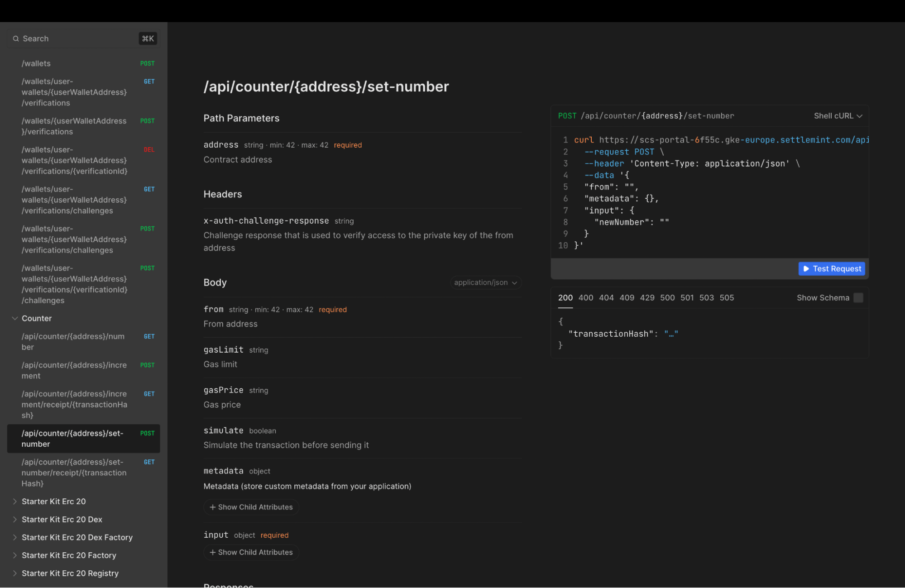The width and height of the screenshot is (905, 588).
Task: Open the POST verifications/challenges endpoint
Action: click(x=84, y=239)
